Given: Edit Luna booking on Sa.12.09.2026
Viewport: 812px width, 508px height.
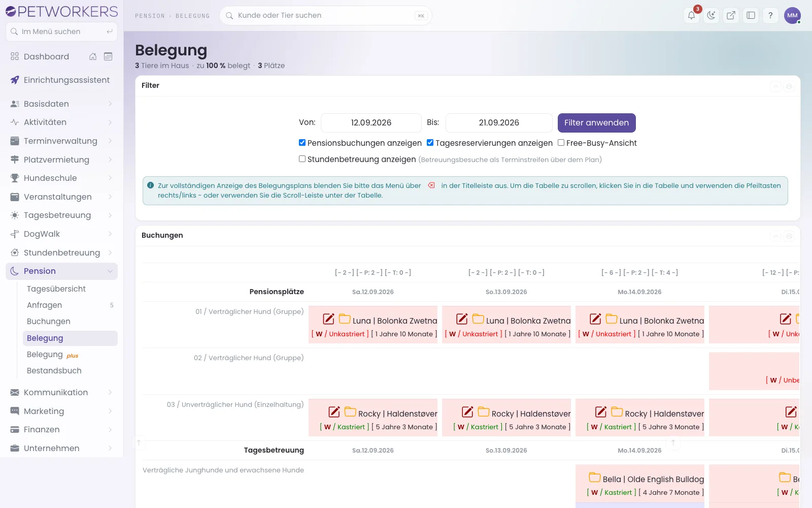Looking at the screenshot, I should coord(329,319).
